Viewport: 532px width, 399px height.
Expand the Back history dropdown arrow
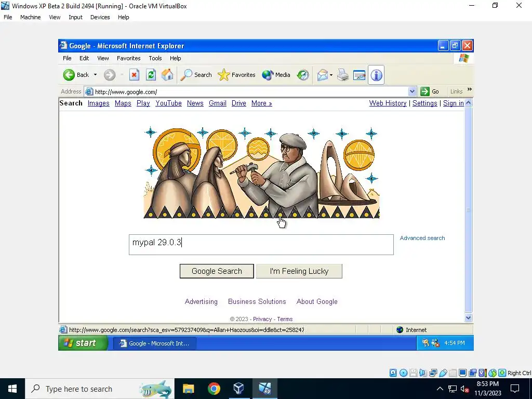tap(96, 75)
